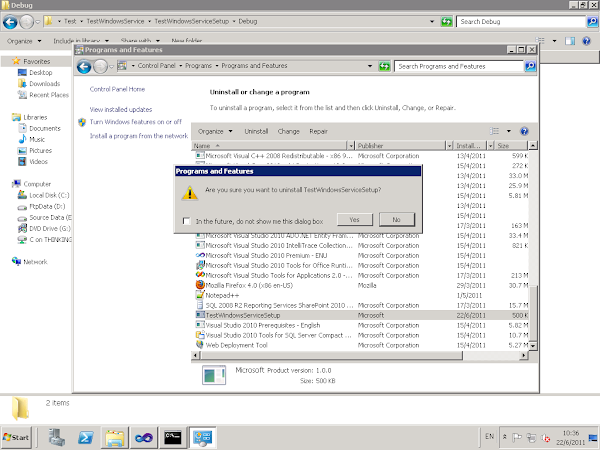
Task: Click help icon in Programs and Features toolbar
Action: click(524, 131)
